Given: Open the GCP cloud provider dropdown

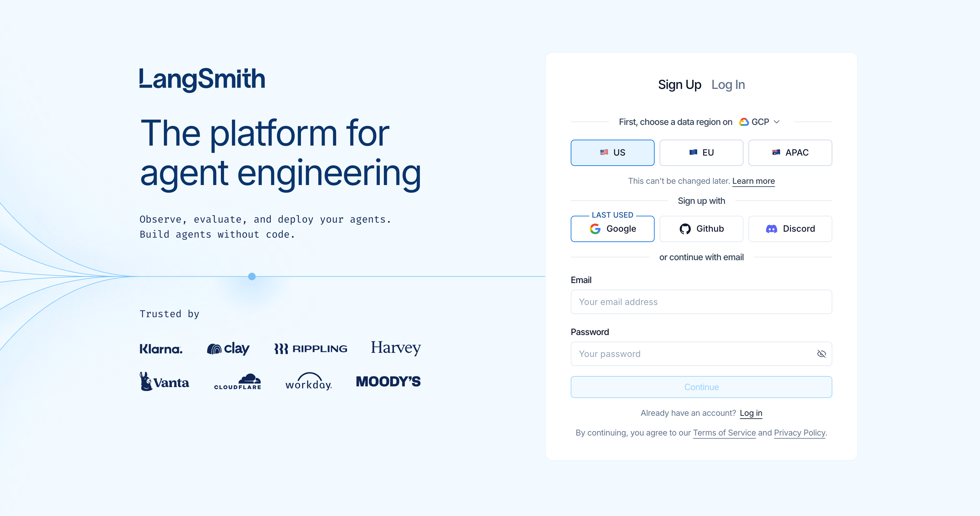Looking at the screenshot, I should coord(760,122).
